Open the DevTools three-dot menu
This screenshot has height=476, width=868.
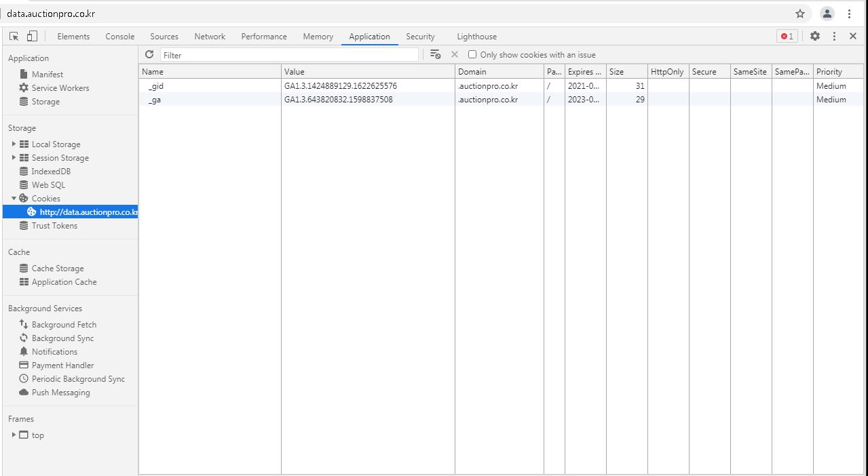pyautogui.click(x=834, y=37)
